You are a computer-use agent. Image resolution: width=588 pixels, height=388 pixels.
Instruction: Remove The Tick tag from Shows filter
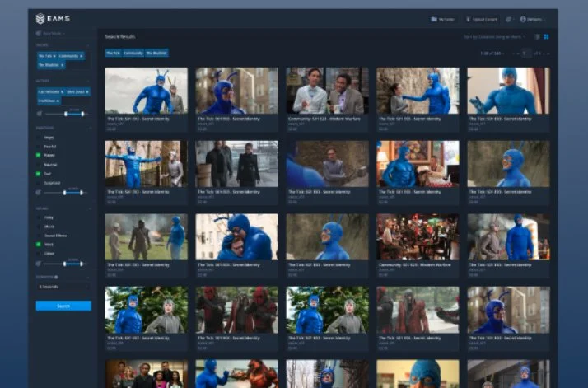(x=54, y=56)
